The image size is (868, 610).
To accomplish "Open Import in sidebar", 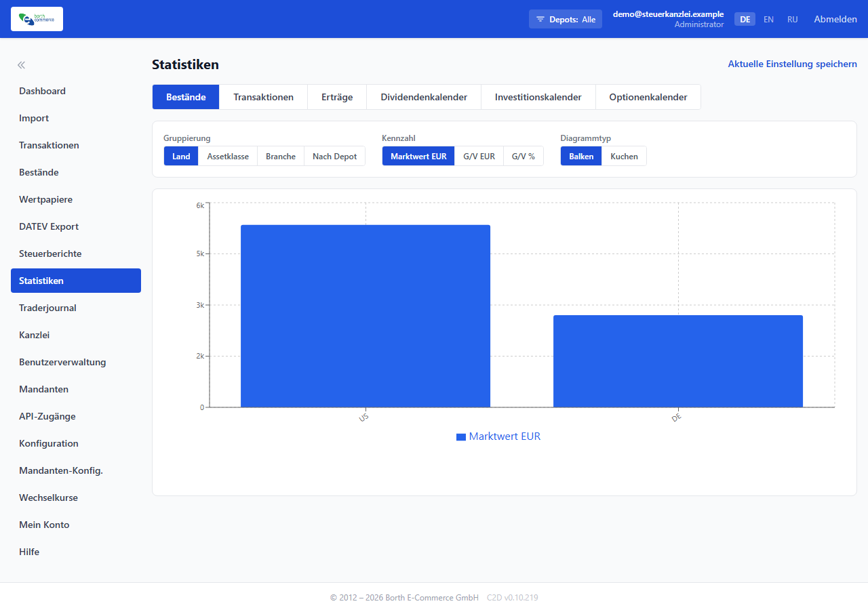I will pos(76,118).
